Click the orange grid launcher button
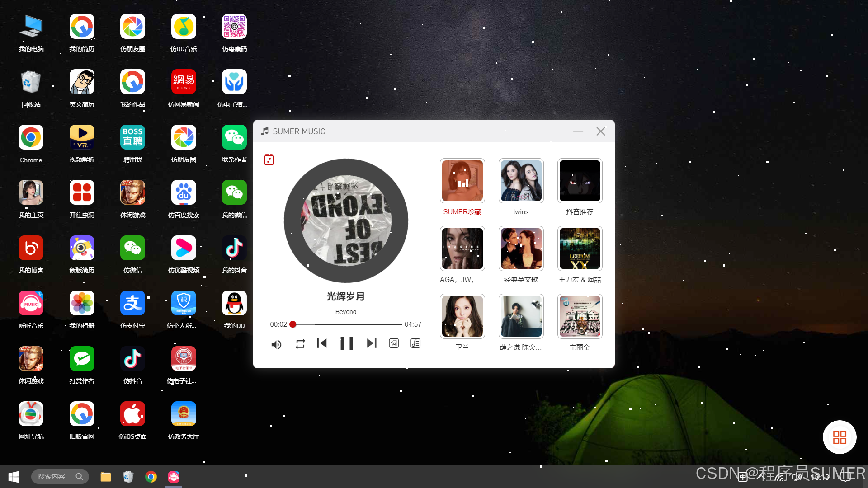 840,437
